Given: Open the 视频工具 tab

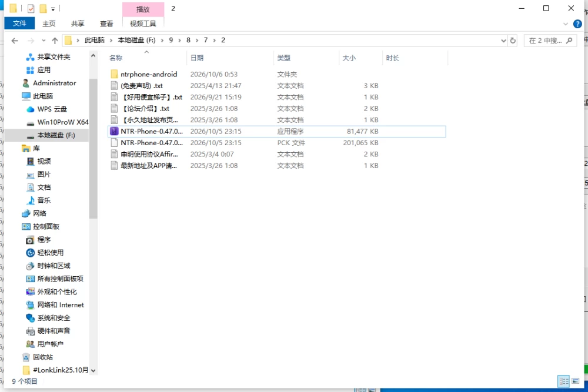Looking at the screenshot, I should point(143,24).
